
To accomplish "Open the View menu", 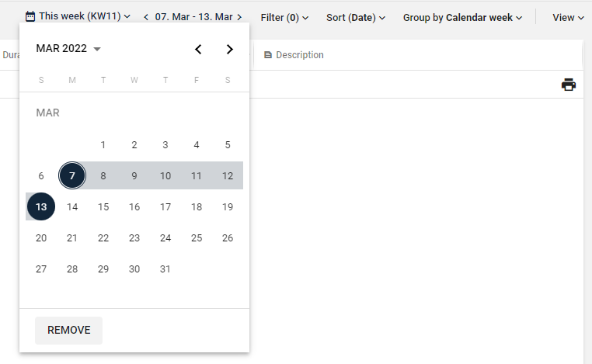I will tap(568, 16).
